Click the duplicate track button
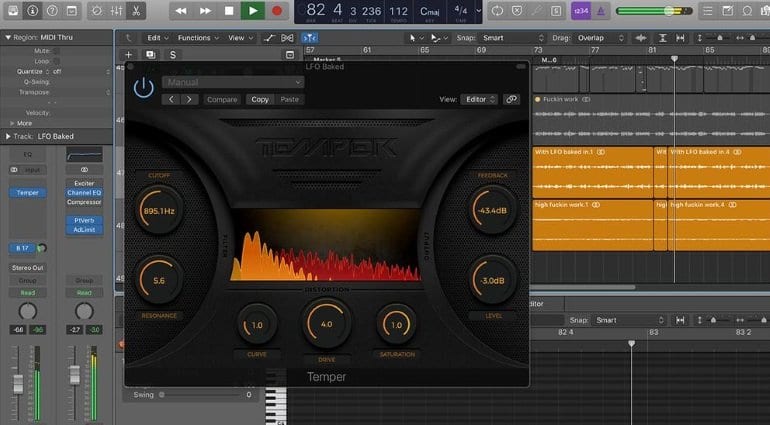Screen dimensions: 770x425 [x=150, y=55]
